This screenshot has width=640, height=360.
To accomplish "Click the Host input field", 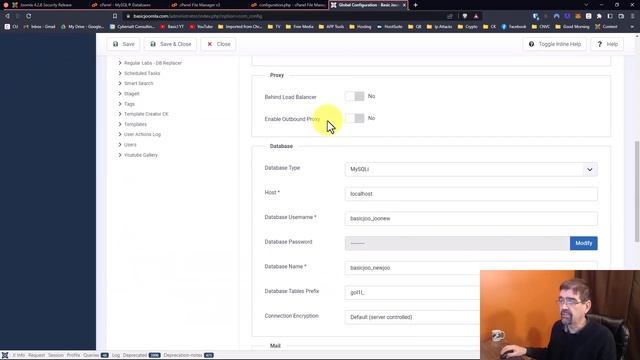I will 471,194.
